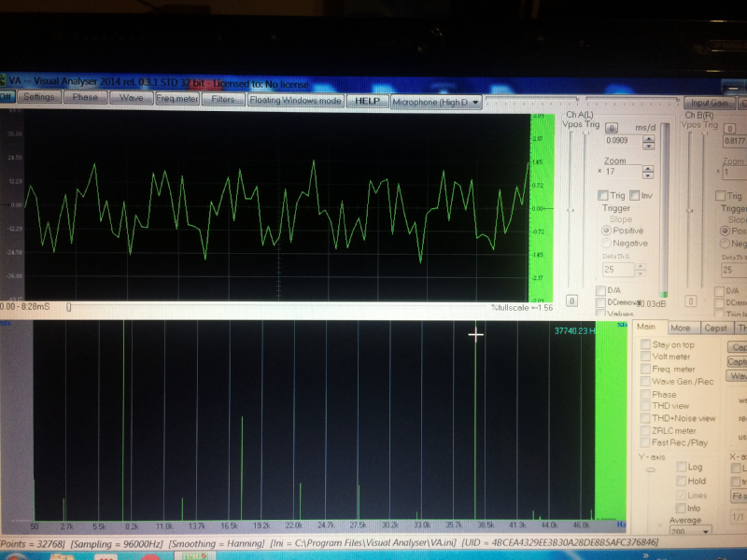Enable the THD view checkbox
This screenshot has width=747, height=560.
pos(646,406)
